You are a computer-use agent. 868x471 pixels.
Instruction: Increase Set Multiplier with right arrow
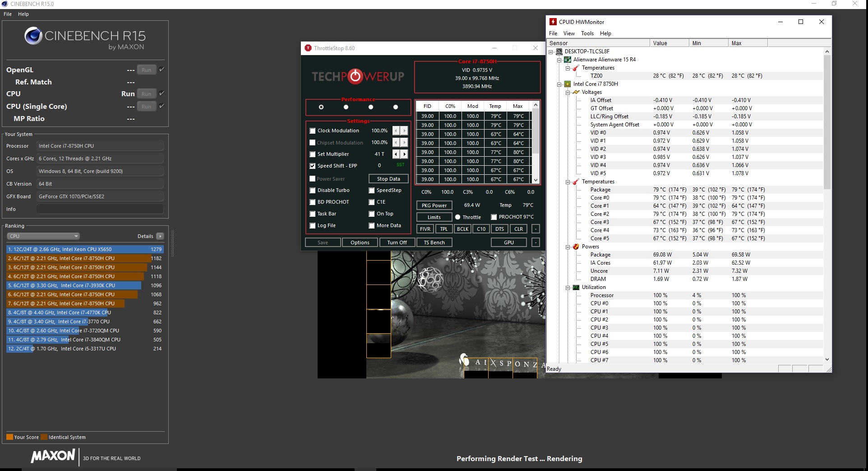pos(404,154)
